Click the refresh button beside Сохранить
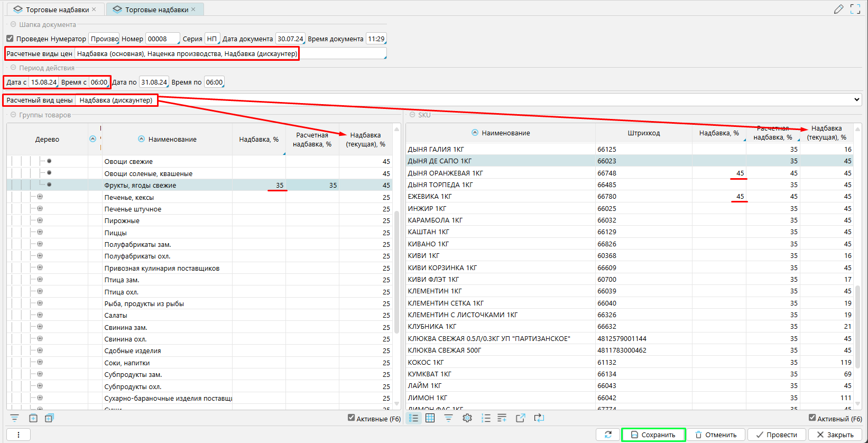The image size is (868, 443). click(x=608, y=435)
